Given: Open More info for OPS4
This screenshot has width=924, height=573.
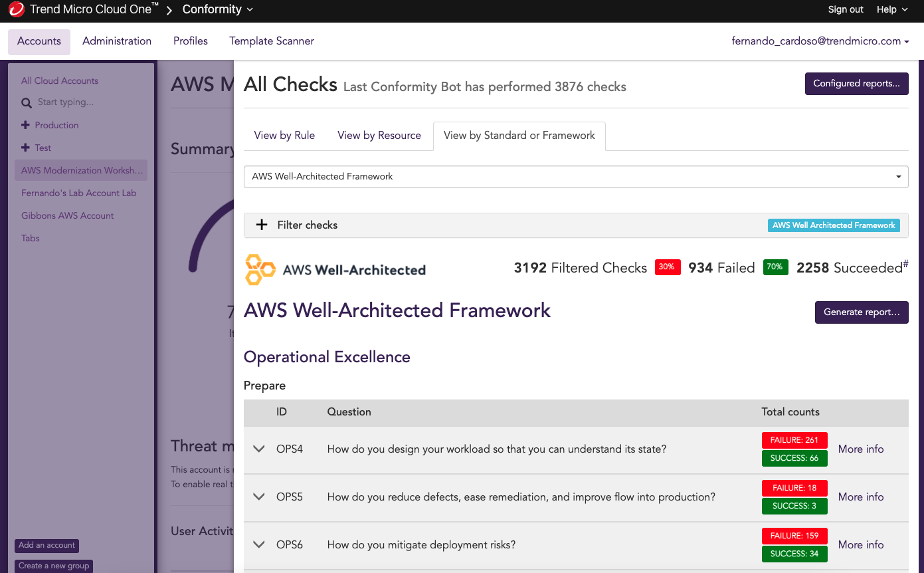Looking at the screenshot, I should [x=861, y=449].
